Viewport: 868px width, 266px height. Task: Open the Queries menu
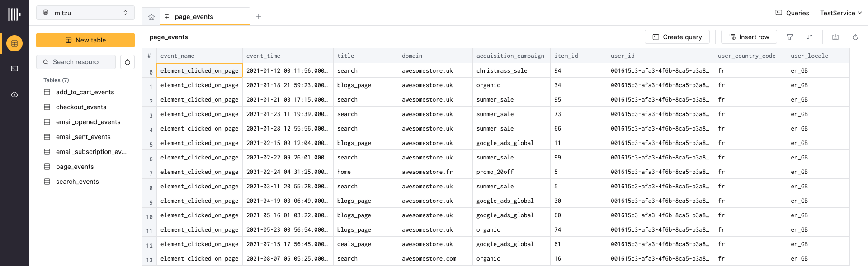coord(792,13)
